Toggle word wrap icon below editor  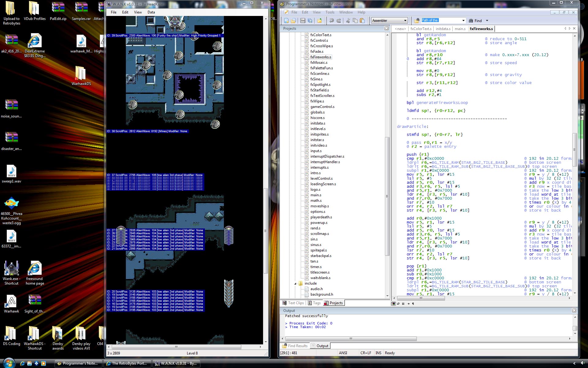pos(398,304)
